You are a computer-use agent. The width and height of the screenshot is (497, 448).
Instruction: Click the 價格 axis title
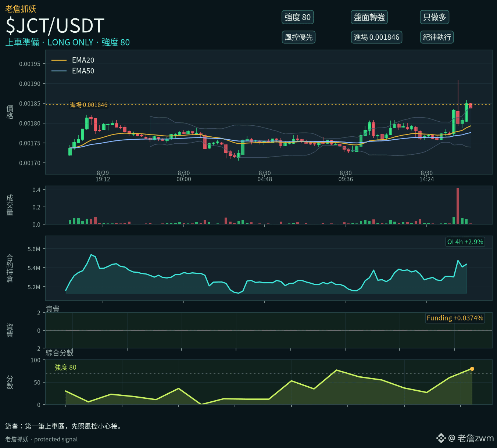point(10,112)
